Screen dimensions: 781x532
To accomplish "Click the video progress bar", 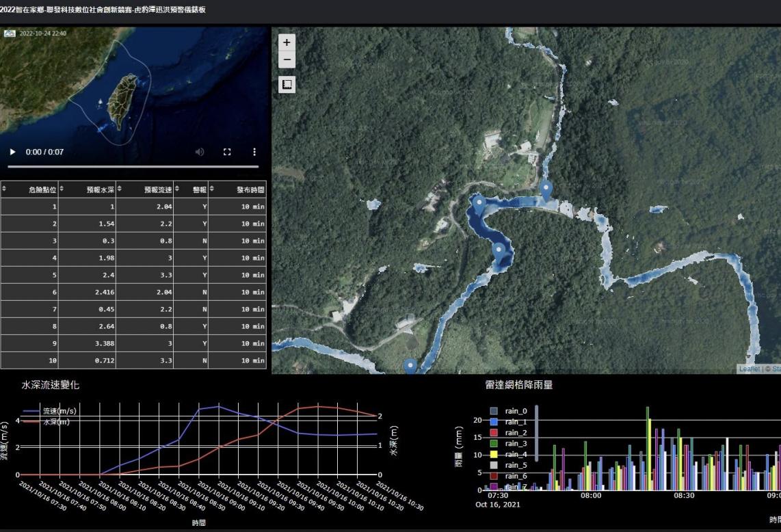I will coord(133,166).
